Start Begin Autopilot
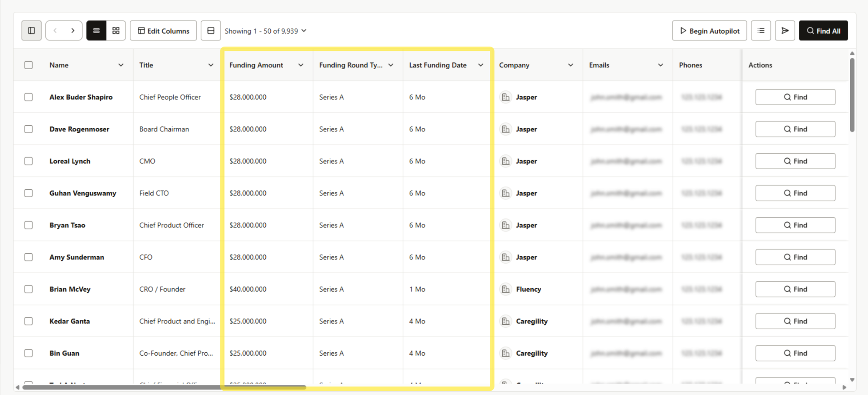Screen dimensions: 868x395 coord(709,31)
